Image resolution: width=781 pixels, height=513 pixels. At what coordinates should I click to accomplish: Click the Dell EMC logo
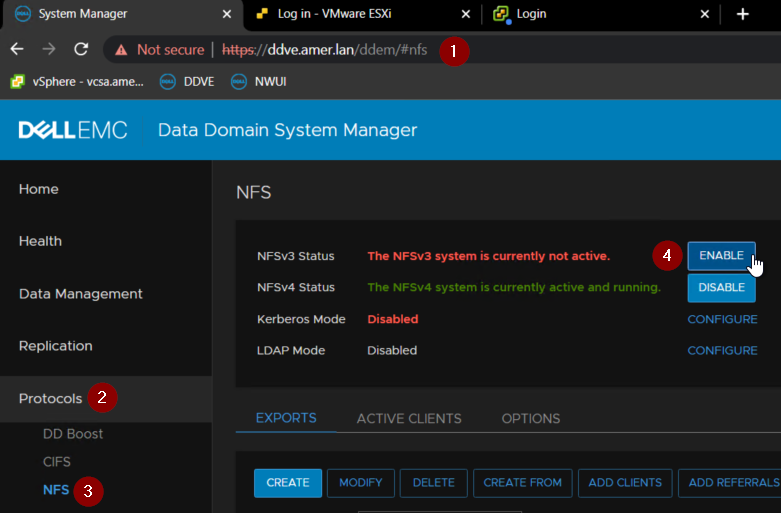(x=73, y=130)
